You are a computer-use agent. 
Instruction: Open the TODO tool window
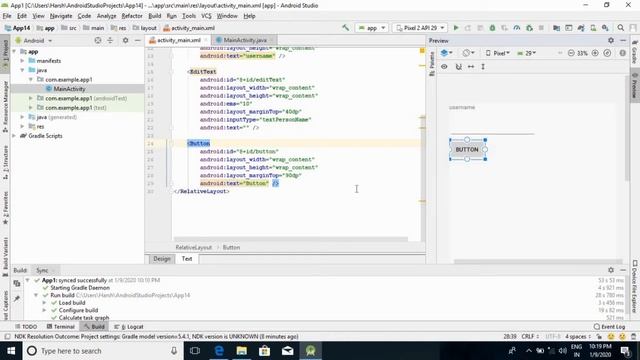[26, 327]
